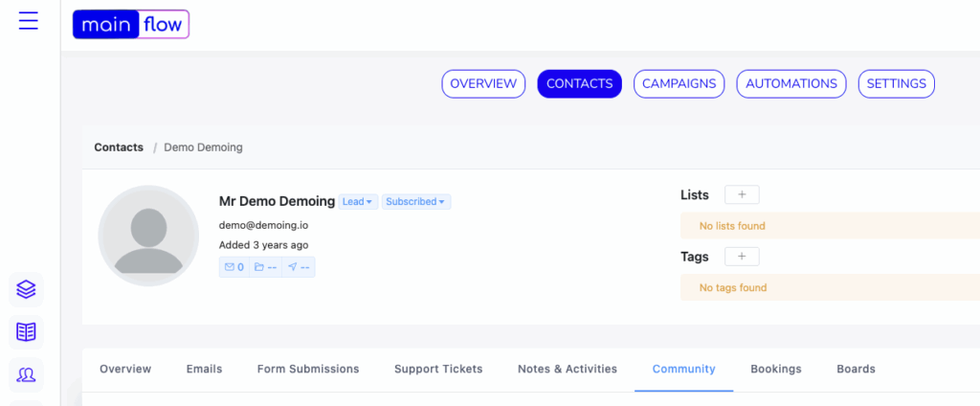Go to the Campaigns section
Viewport: 980px width, 406px height.
tap(679, 84)
